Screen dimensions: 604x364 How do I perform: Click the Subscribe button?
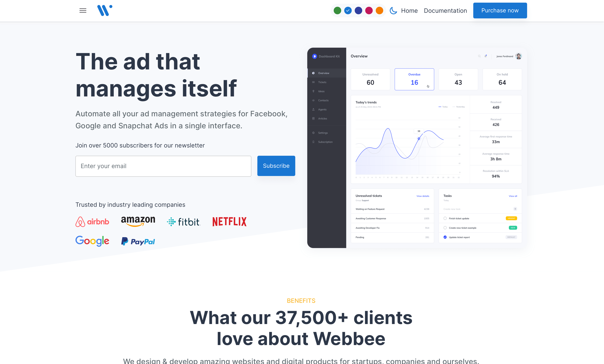pos(276,166)
